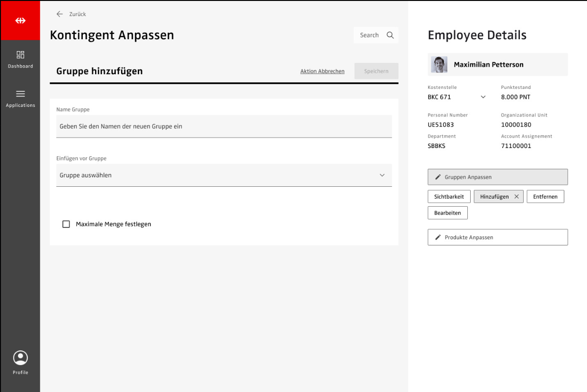Click the magnifying glass search icon
The image size is (587, 392).
(x=390, y=35)
